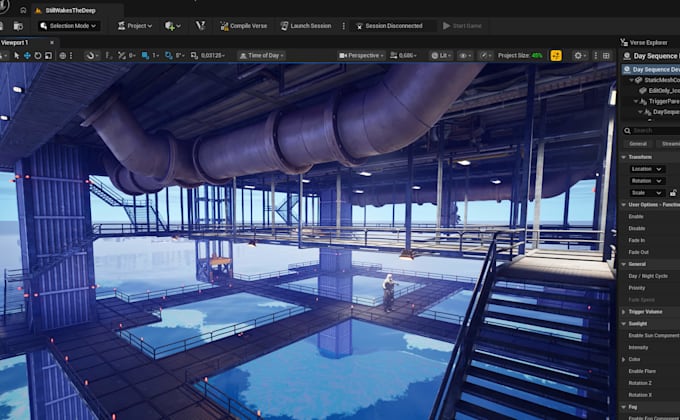Expand the Color property row
This screenshot has height=420, width=680.
click(x=624, y=359)
